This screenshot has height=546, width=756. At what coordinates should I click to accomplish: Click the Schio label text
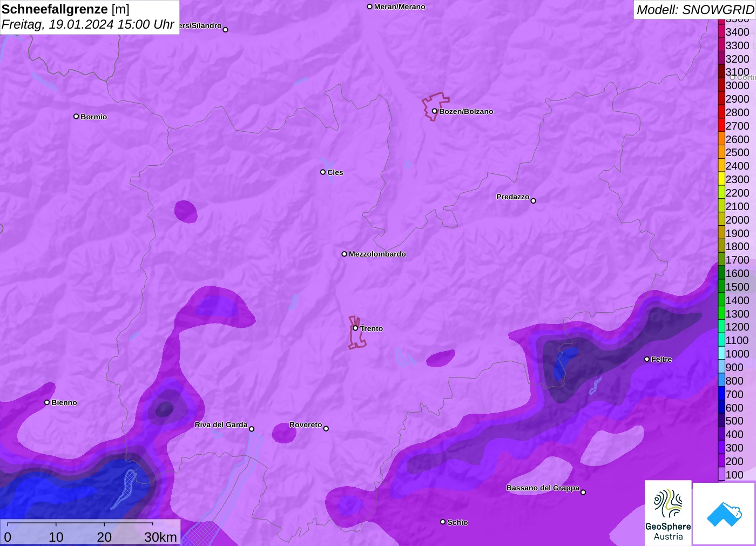[457, 522]
